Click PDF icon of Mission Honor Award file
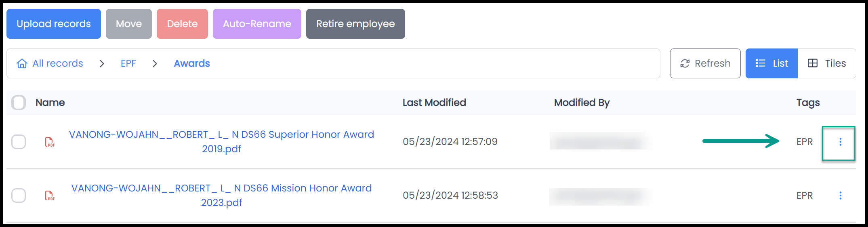 [50, 195]
